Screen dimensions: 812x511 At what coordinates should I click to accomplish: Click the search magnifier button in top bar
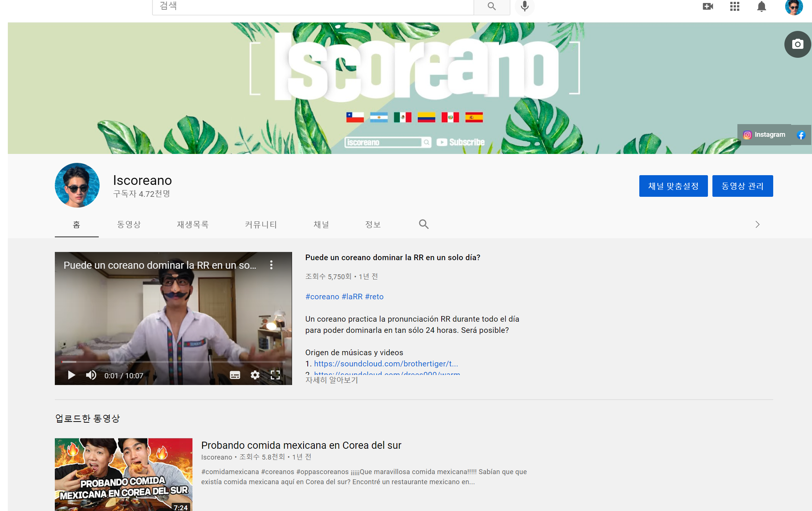(x=492, y=6)
